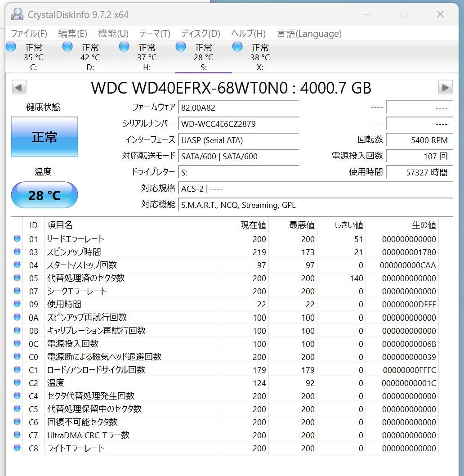This screenshot has width=464, height=476.
Task: Click the status dot beside 温度 attribute C2
Action: tap(17, 383)
